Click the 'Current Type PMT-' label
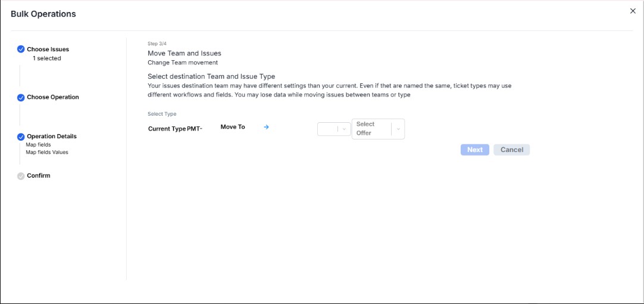Viewport: 644px width, 304px height. pyautogui.click(x=176, y=129)
